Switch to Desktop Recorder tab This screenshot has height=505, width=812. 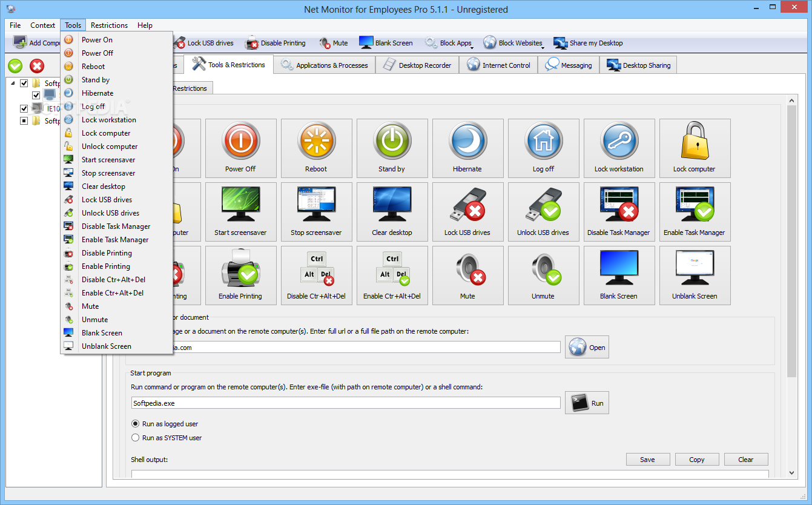(417, 65)
